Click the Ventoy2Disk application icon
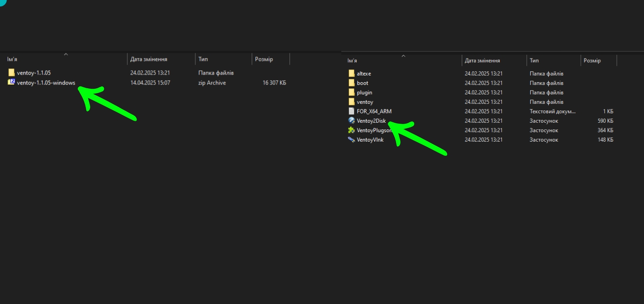The width and height of the screenshot is (644, 304). [x=351, y=121]
